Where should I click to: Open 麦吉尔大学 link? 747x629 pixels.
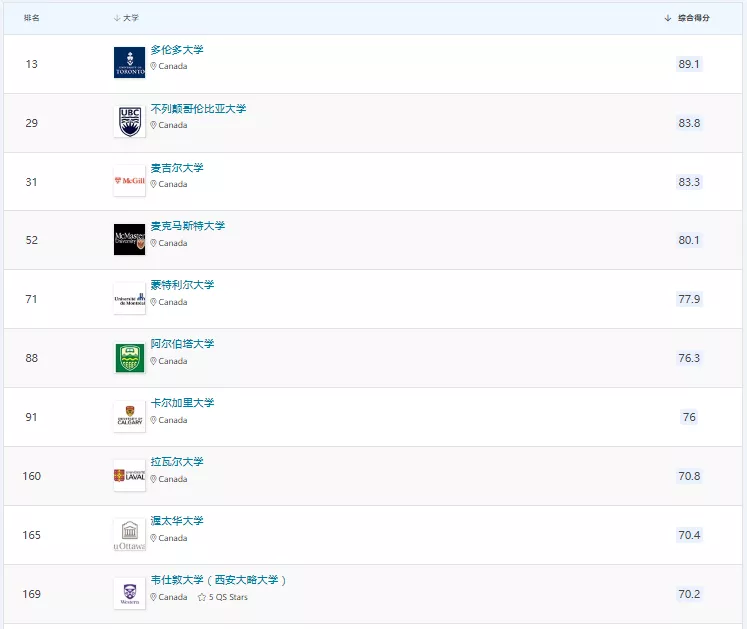tap(177, 168)
